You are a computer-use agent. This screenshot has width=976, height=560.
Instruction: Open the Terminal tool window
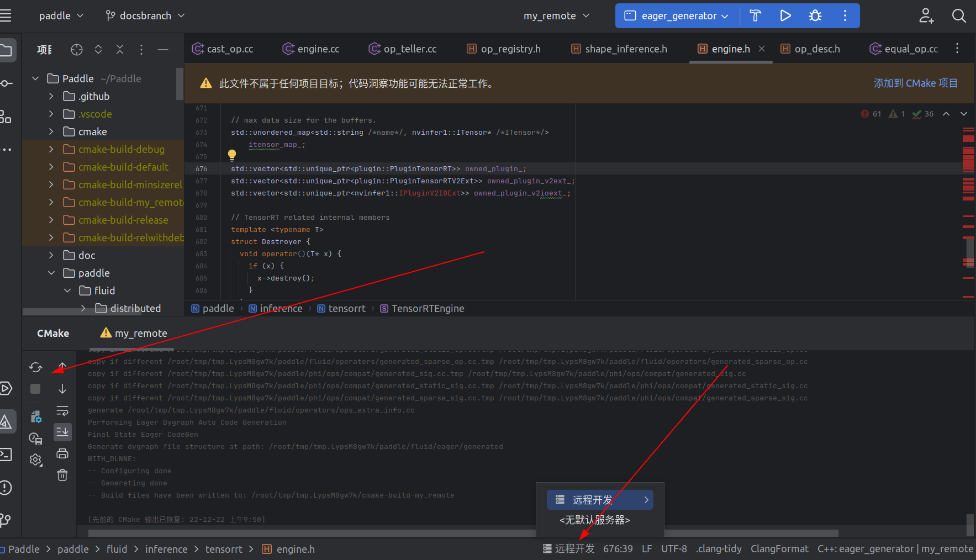(x=6, y=455)
